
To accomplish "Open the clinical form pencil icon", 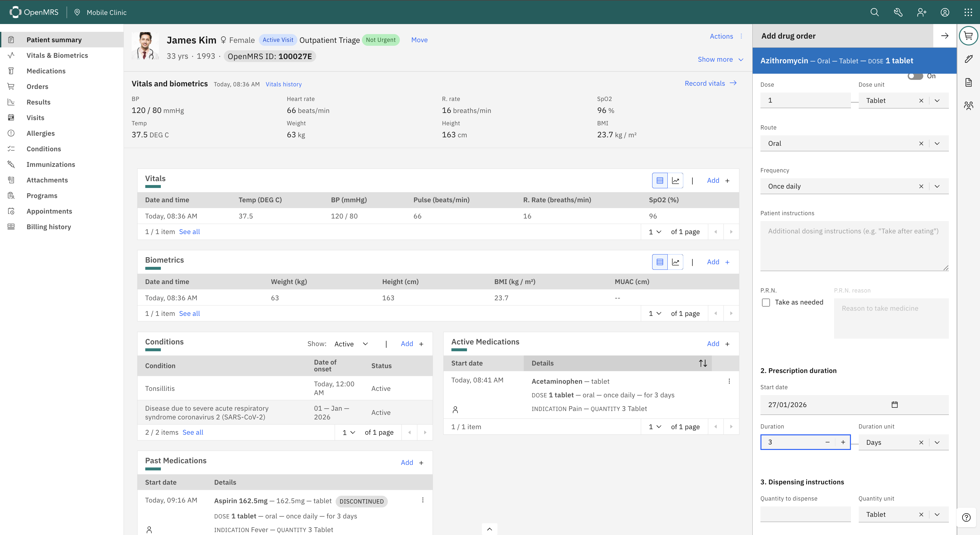I will pos(969,59).
